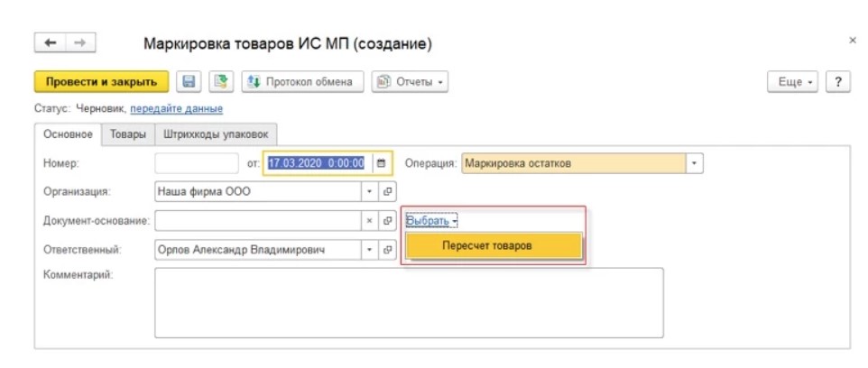Expand the Ответственный dropdown arrow
The width and height of the screenshot is (868, 368).
(x=368, y=250)
